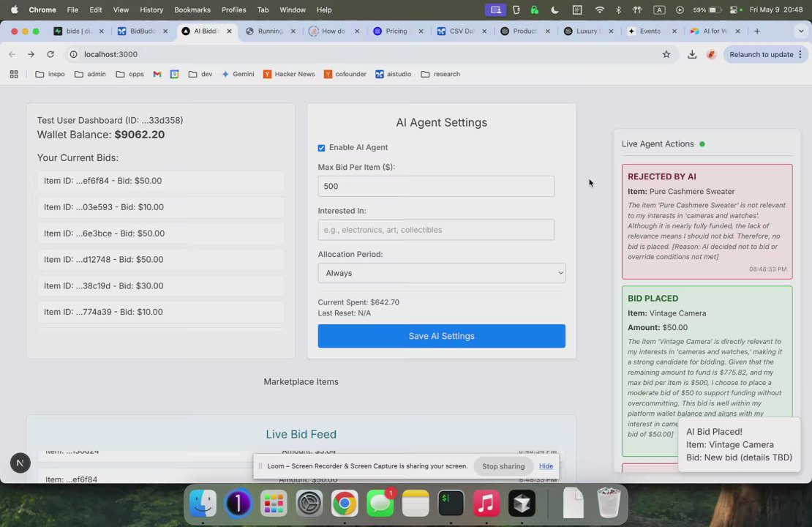Open Hacker News bookmark
This screenshot has height=527, width=812.
(x=289, y=74)
